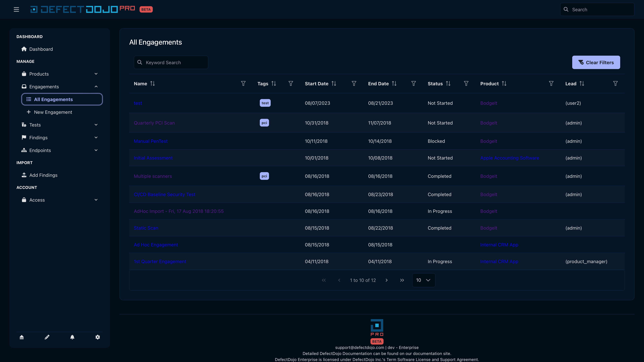The height and width of the screenshot is (362, 644).
Task: Open the rows-per-page dropdown showing 10
Action: [423, 280]
